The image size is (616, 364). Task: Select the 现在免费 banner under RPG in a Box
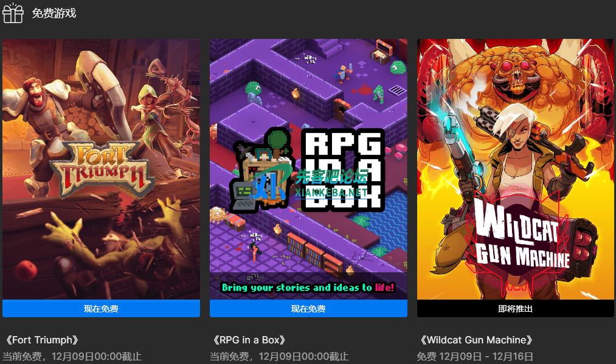pos(308,308)
